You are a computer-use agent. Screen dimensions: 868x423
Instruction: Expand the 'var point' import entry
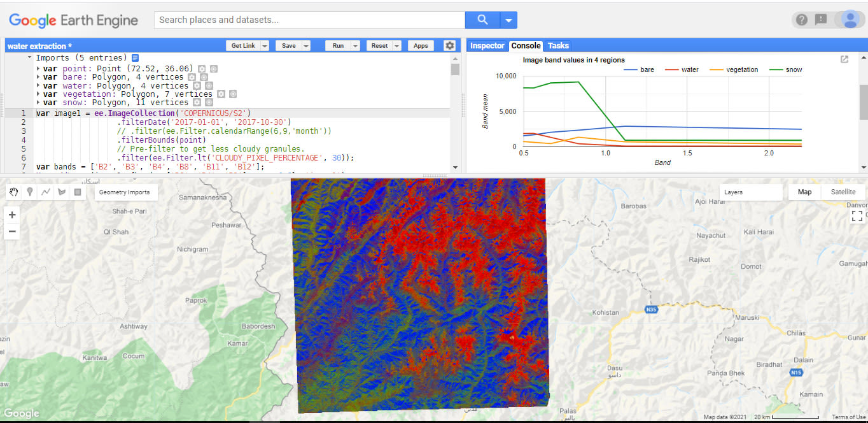39,69
